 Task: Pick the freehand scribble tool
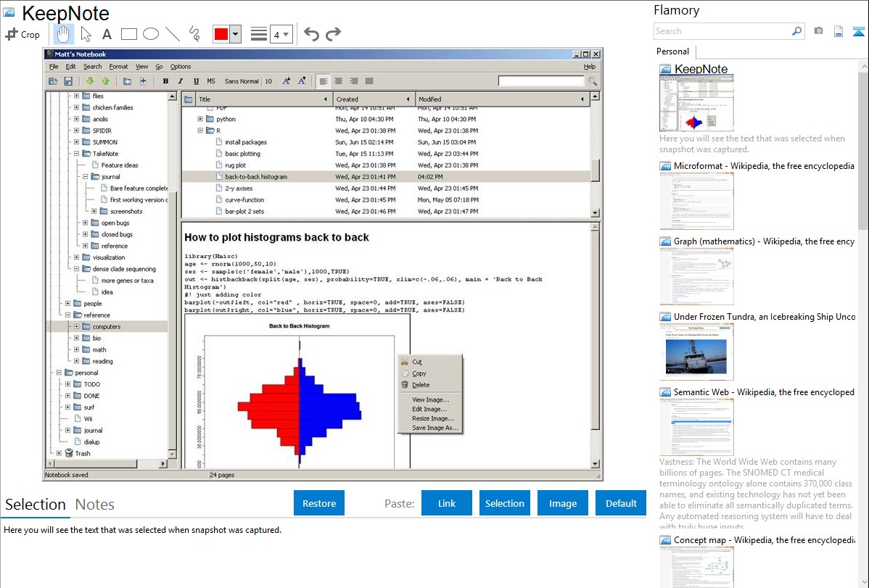tap(194, 34)
